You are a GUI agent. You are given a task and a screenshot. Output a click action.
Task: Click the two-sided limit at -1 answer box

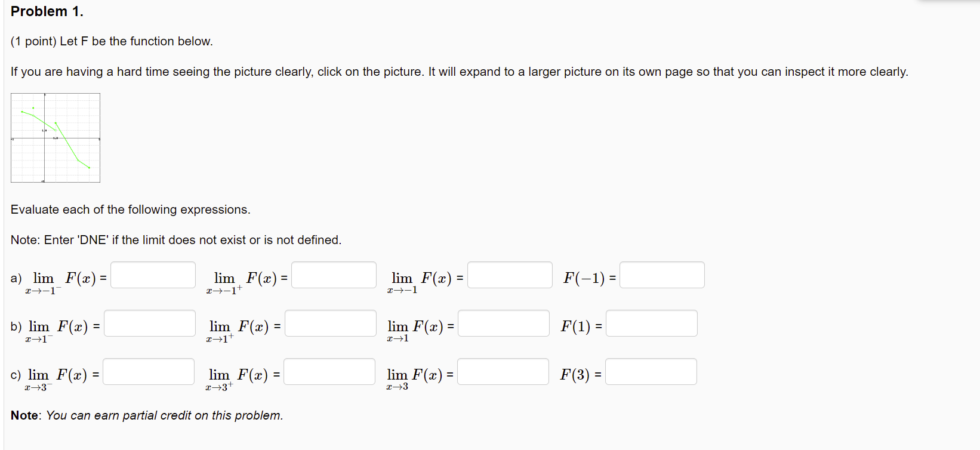coord(510,275)
